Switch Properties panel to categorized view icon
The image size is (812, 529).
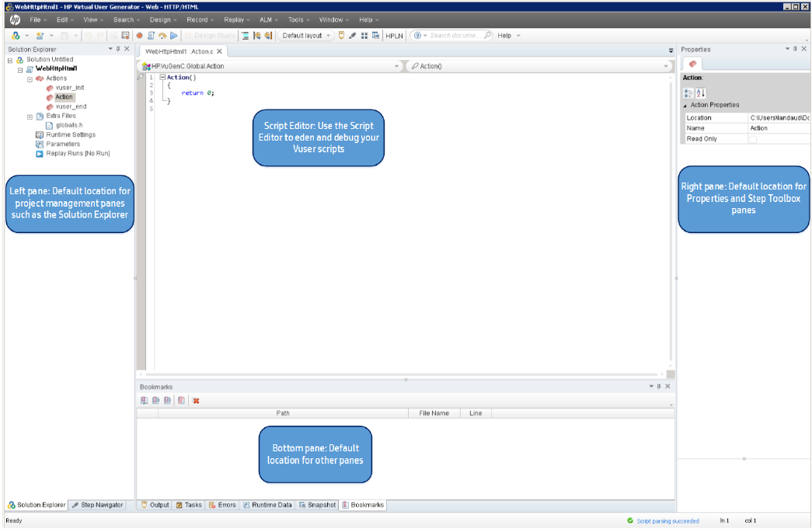(x=687, y=93)
